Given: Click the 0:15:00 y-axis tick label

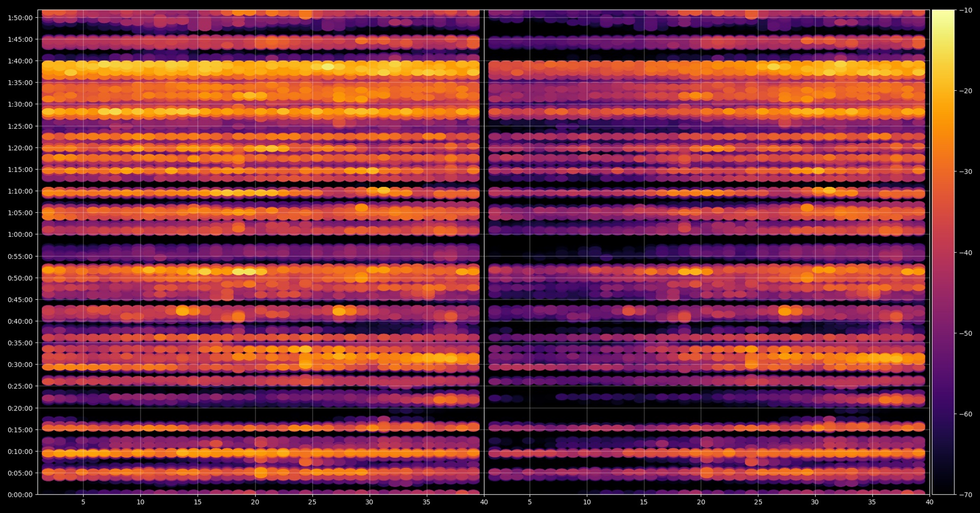Looking at the screenshot, I should pyautogui.click(x=20, y=430).
